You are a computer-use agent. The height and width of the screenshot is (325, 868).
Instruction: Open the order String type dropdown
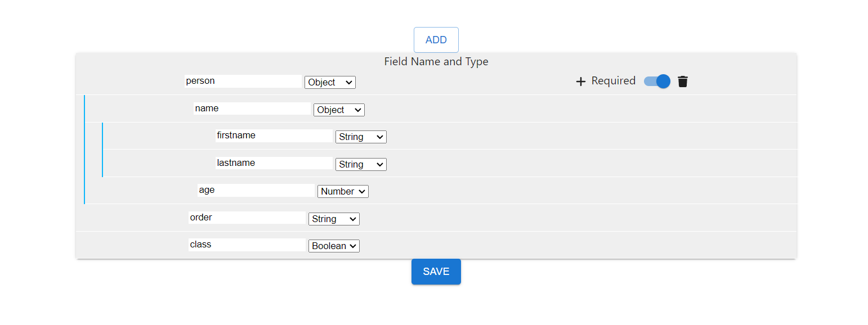pos(334,219)
